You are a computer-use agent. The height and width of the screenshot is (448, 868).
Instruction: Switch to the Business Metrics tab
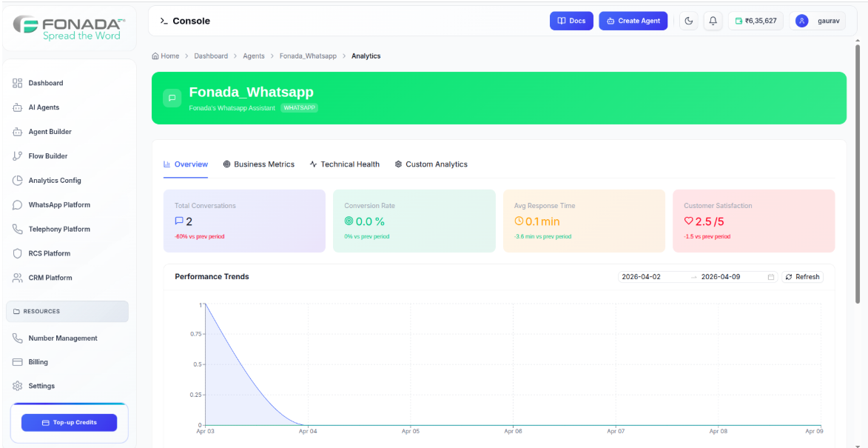tap(259, 164)
